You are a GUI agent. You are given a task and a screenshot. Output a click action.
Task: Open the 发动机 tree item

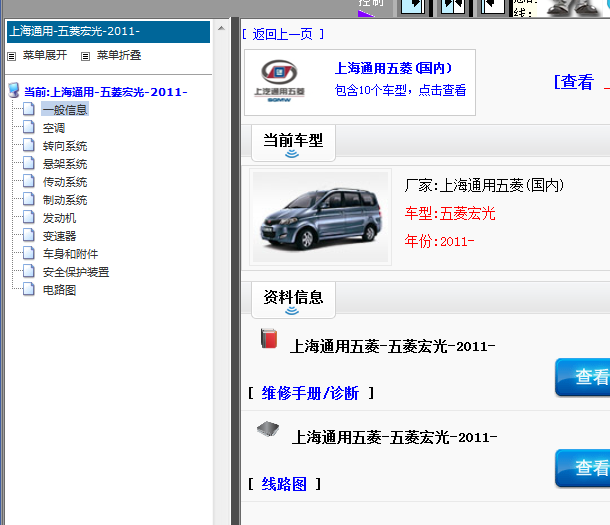point(59,218)
